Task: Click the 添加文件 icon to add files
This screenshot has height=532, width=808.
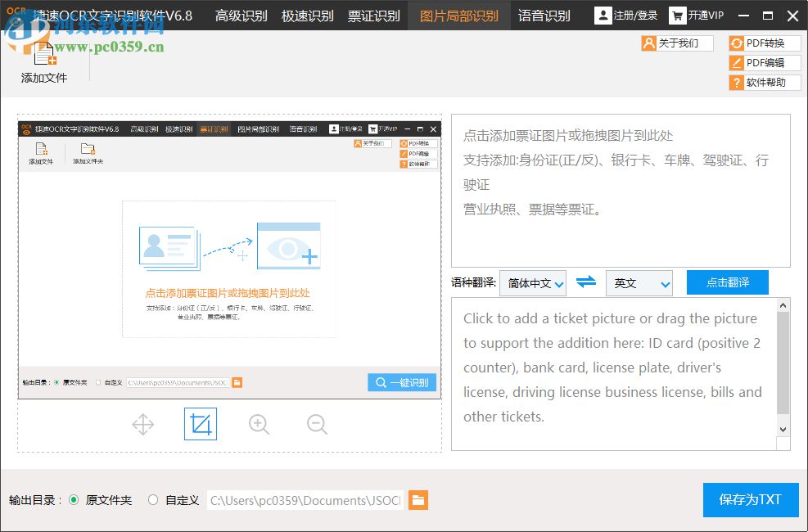Action: (x=43, y=57)
